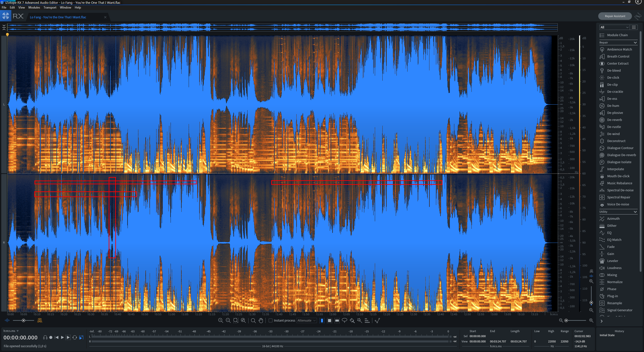Rewind to the start of file
The height and width of the screenshot is (352, 644).
click(57, 337)
